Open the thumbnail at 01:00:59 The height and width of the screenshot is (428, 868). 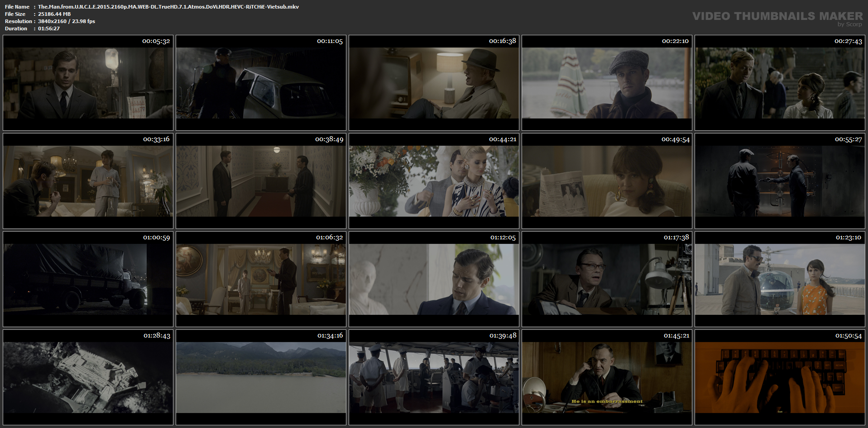point(88,279)
